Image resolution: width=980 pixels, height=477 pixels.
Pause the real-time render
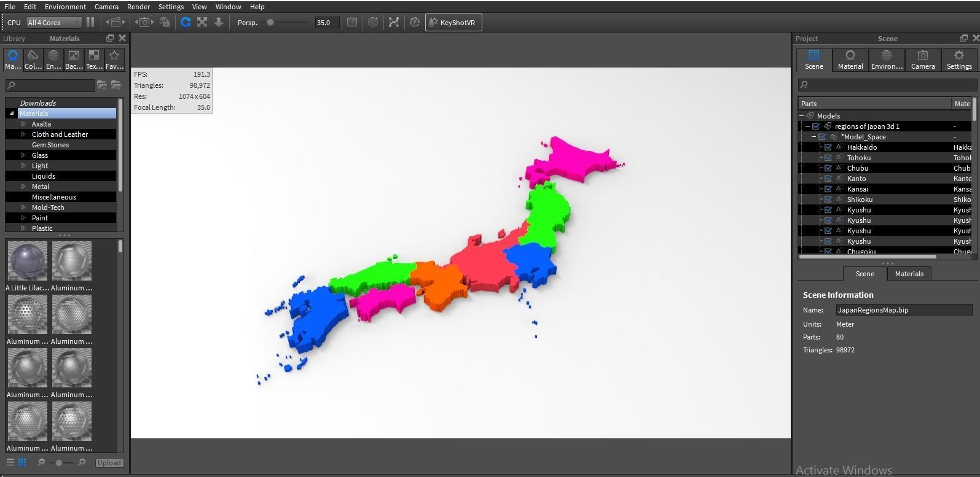[90, 22]
